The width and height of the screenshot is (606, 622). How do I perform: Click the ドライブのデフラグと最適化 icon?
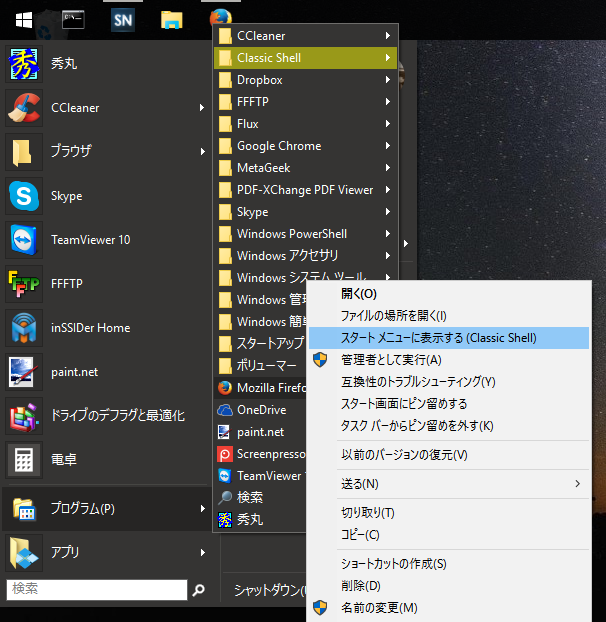point(24,416)
